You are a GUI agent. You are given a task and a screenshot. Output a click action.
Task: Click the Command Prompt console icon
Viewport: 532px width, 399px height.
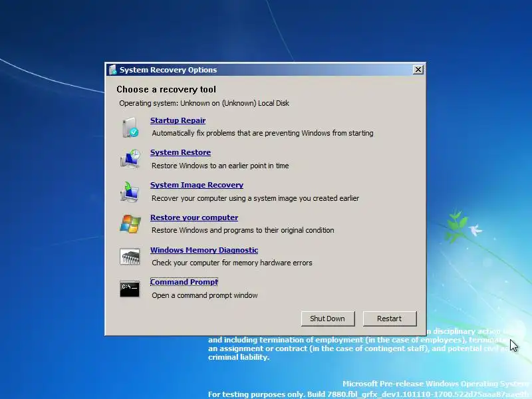pyautogui.click(x=130, y=289)
